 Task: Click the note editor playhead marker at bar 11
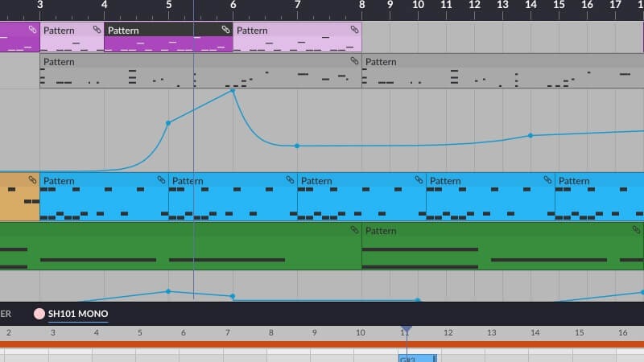[x=407, y=329]
